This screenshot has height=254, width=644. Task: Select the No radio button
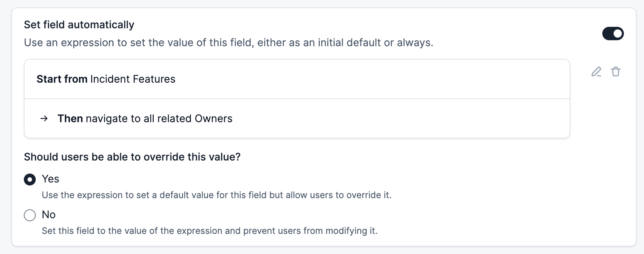[x=30, y=215]
